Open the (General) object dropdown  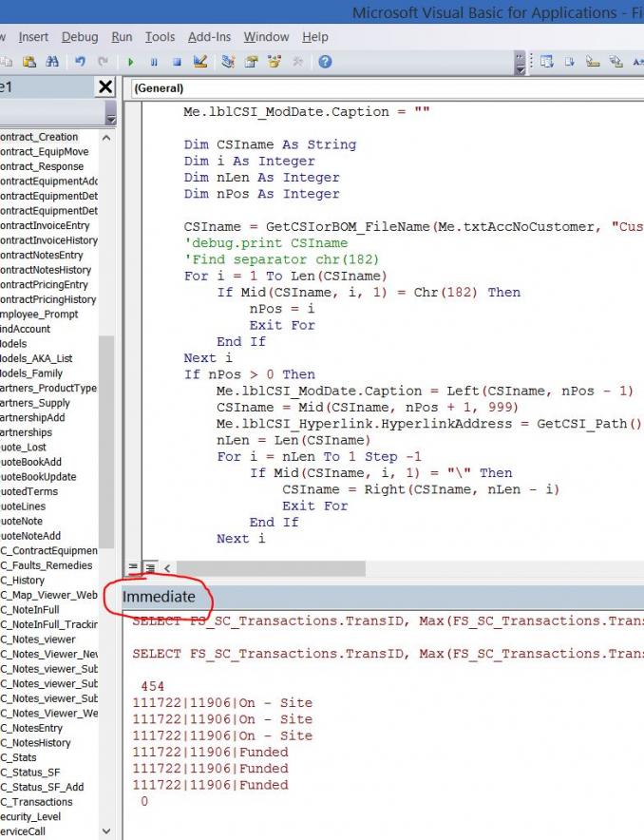tap(387, 88)
